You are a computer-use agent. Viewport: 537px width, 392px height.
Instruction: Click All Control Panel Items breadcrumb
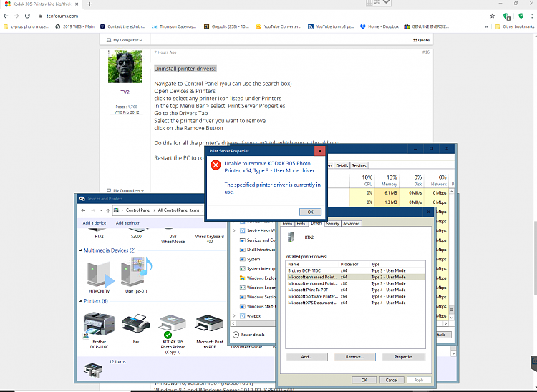tap(178, 210)
